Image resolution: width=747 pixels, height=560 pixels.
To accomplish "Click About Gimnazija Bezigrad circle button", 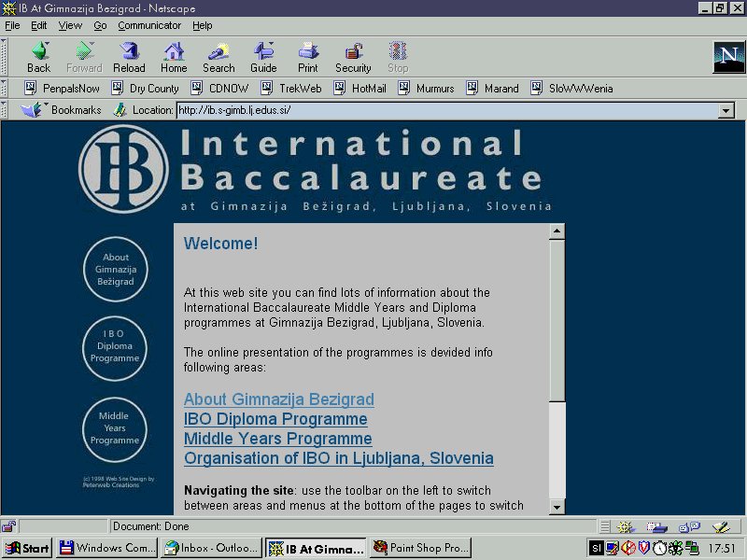I will click(x=116, y=269).
